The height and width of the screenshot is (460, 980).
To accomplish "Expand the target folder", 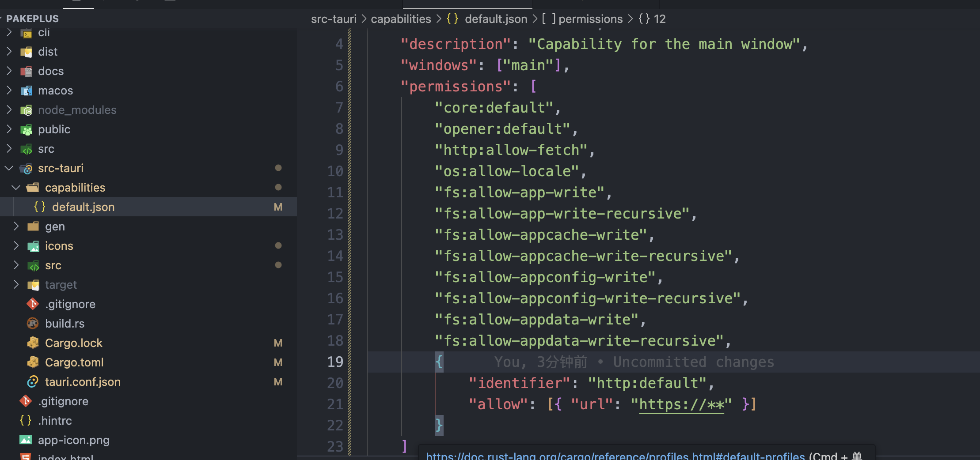I will point(16,285).
